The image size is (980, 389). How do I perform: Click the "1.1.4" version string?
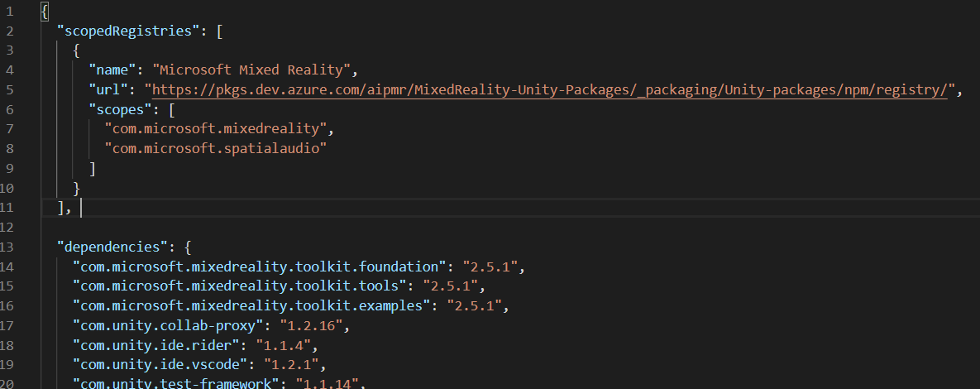tap(283, 346)
